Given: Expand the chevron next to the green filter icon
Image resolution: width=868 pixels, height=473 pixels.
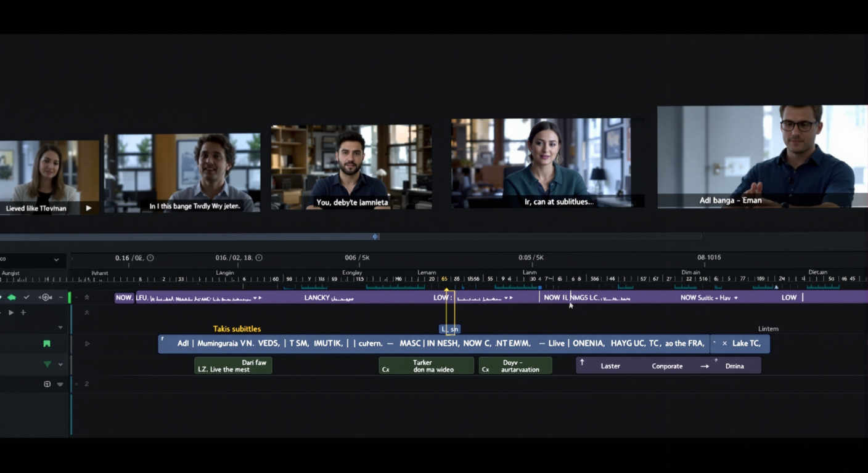Looking at the screenshot, I should (x=60, y=364).
